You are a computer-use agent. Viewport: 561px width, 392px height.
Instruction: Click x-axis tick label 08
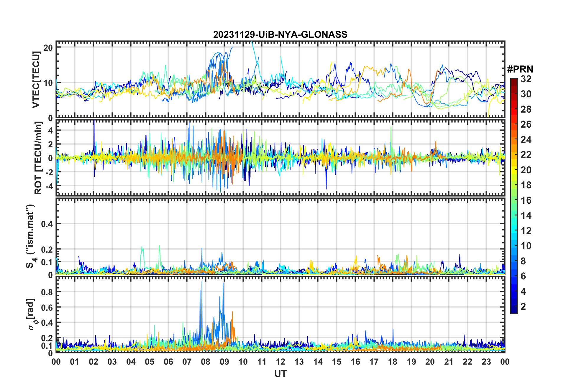206,362
